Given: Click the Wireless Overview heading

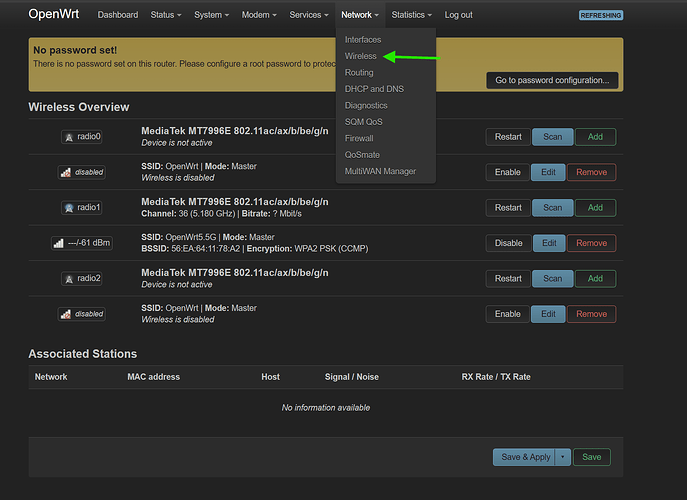Looking at the screenshot, I should coord(79,107).
